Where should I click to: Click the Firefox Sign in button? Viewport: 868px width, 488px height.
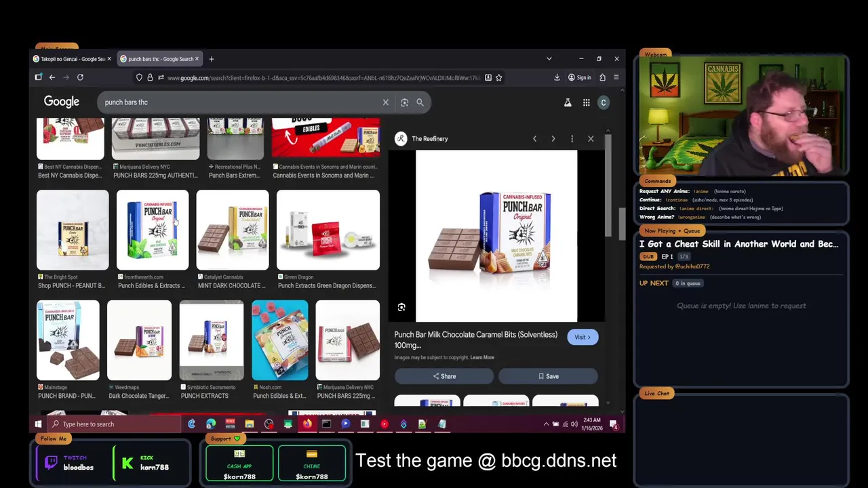580,77
